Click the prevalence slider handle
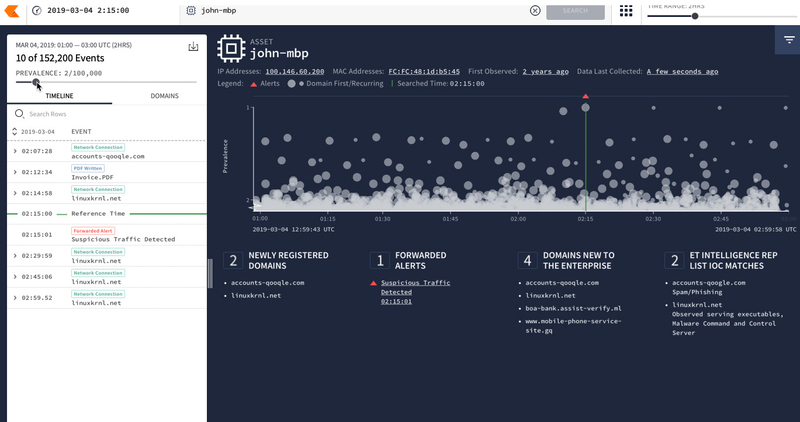 (36, 82)
